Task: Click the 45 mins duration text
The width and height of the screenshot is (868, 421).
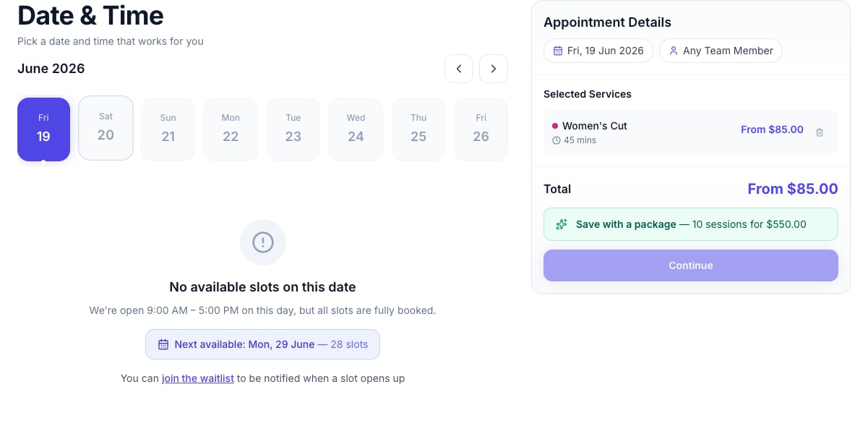Action: click(x=580, y=140)
